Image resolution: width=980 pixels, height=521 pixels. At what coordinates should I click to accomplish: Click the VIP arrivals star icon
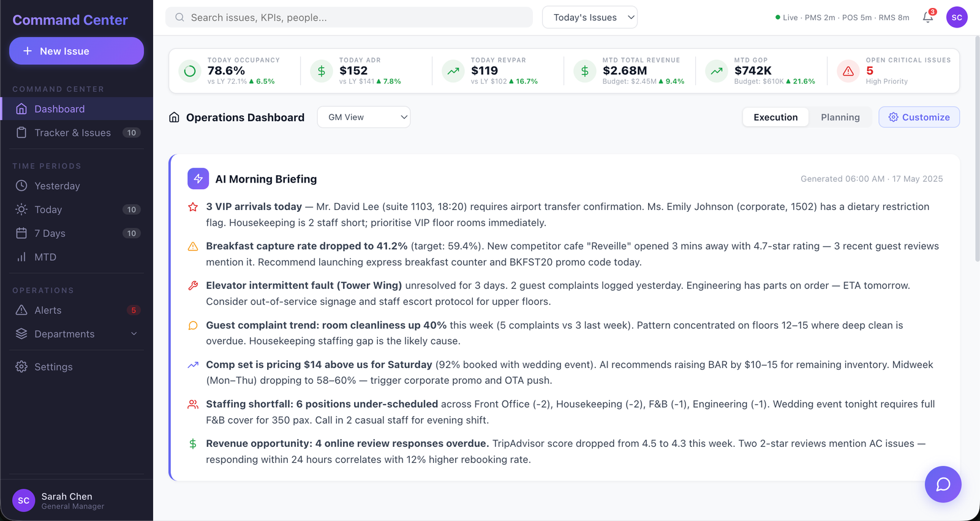point(193,207)
